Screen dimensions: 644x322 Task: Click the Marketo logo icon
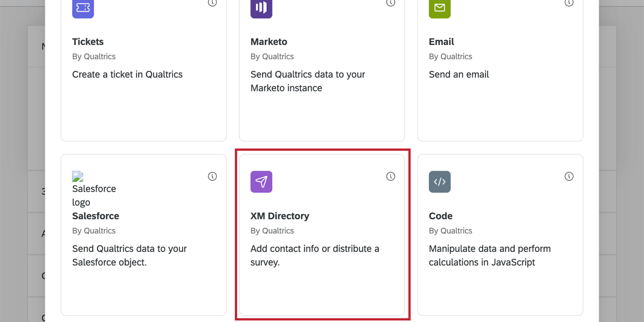point(261,8)
